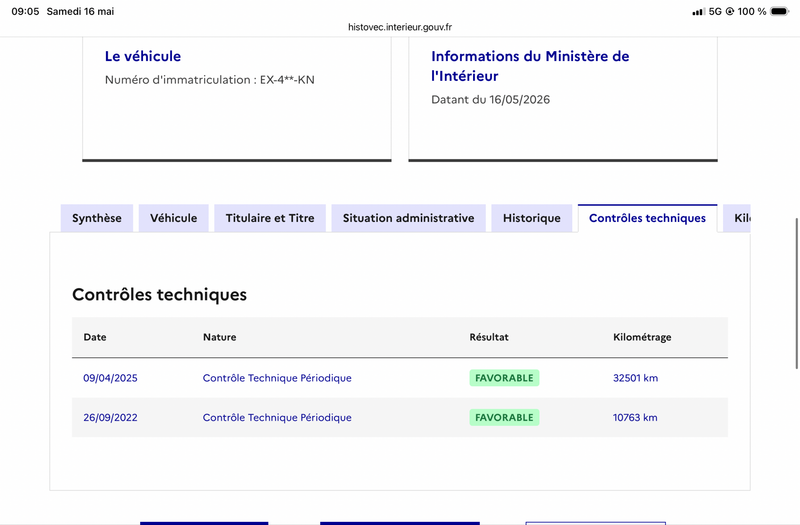Click Informations du Ministère de l'Intérieur title

coord(530,66)
